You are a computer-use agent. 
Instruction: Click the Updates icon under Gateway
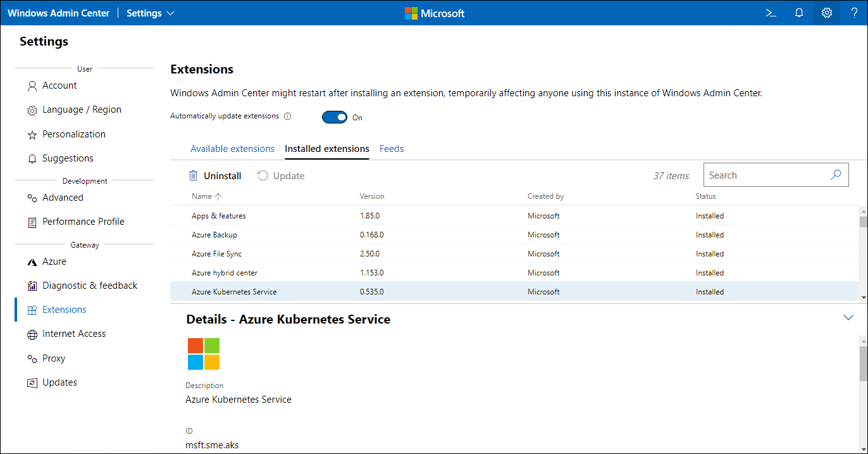click(x=32, y=382)
